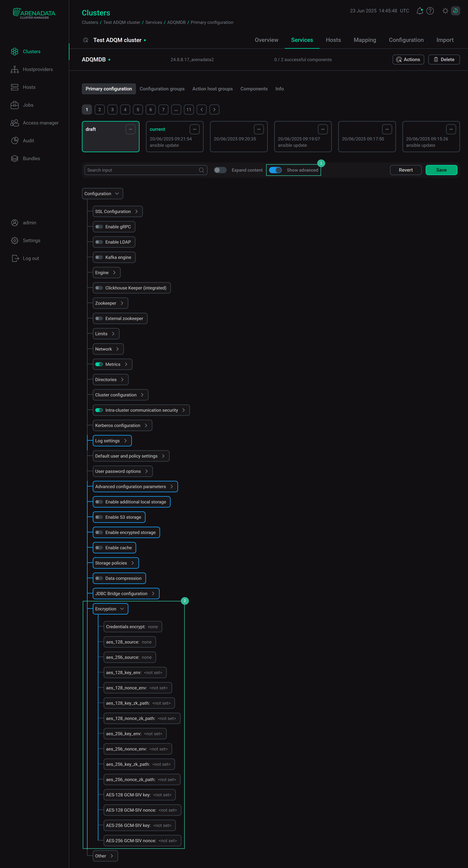
Task: Open menu on 09:20:35 config card
Action: tap(259, 129)
